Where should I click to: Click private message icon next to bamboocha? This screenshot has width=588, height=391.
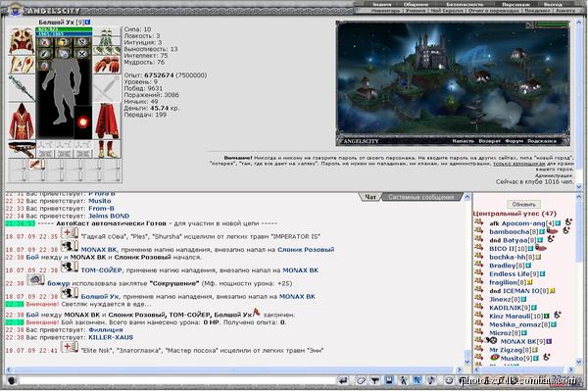tap(479, 230)
